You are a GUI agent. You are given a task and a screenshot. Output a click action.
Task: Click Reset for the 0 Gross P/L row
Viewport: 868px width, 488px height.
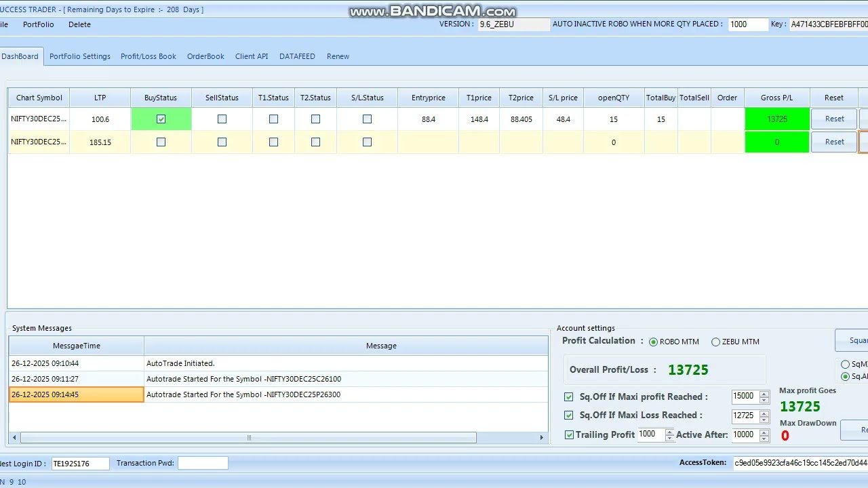834,142
